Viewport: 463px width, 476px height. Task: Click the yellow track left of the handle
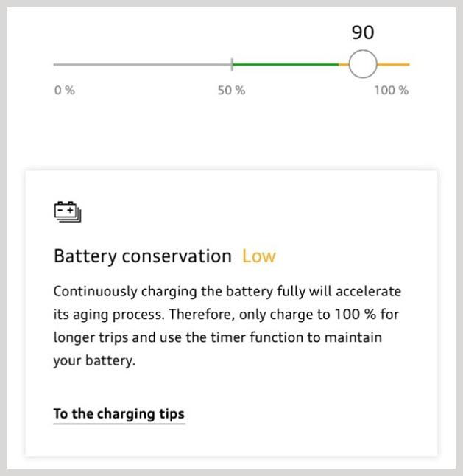pyautogui.click(x=344, y=65)
